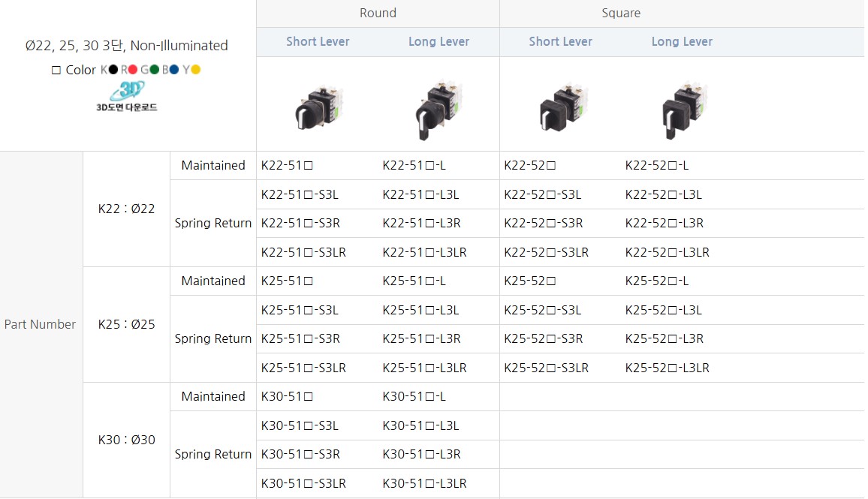Screen dimensions: 868x499
Task: Click part number K25-51□-L3R
Action: click(421, 338)
